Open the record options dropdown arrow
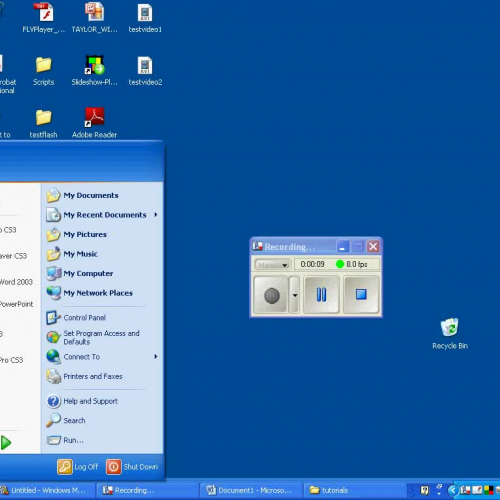The width and height of the screenshot is (500, 500). 295,295
